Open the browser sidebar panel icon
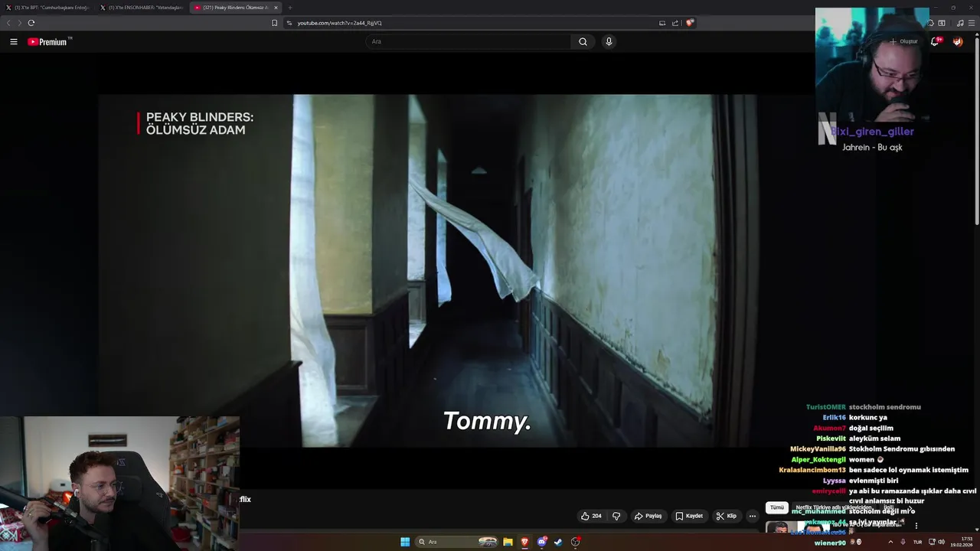The image size is (980, 551). (x=942, y=23)
